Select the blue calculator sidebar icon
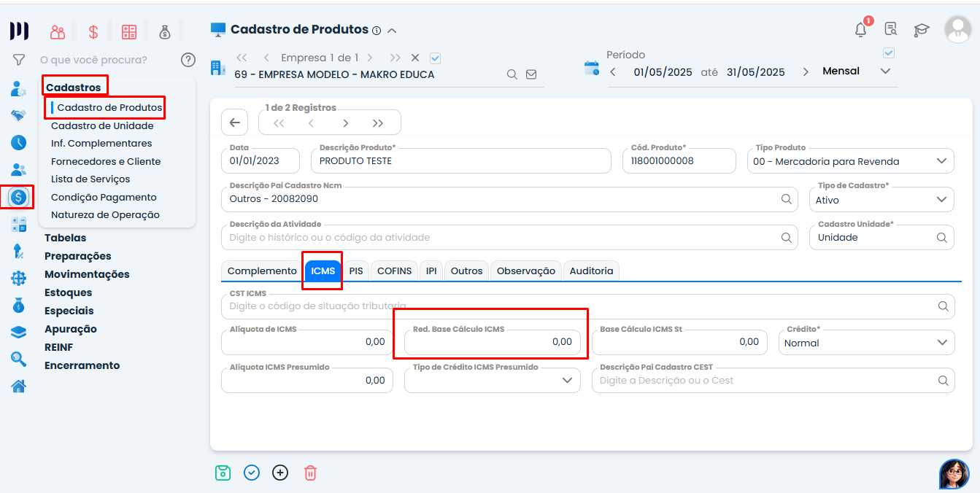Viewport: 980px width, 493px height. tap(19, 225)
